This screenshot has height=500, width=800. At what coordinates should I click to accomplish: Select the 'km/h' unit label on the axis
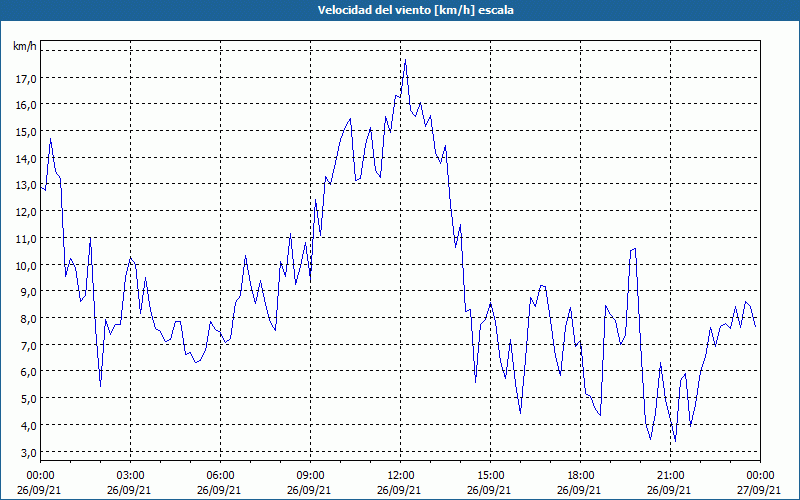(x=24, y=47)
